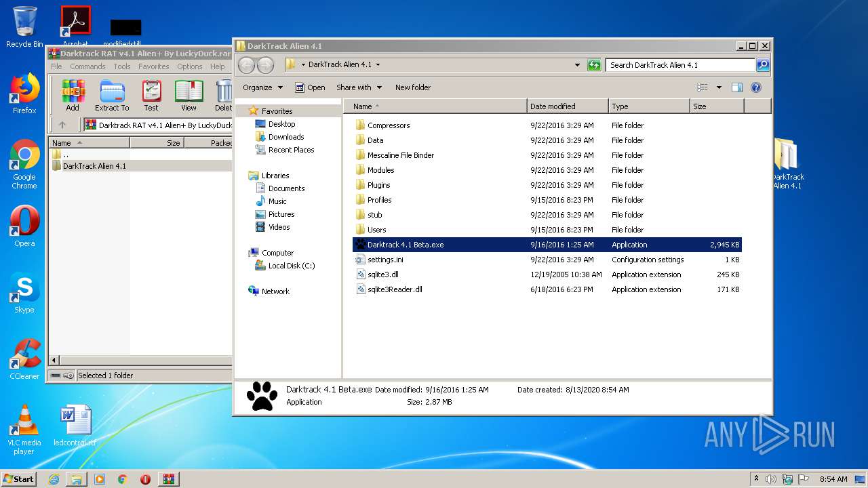Select Darktrack 4.1 Beta.exe file
This screenshot has height=488, width=868.
point(547,245)
